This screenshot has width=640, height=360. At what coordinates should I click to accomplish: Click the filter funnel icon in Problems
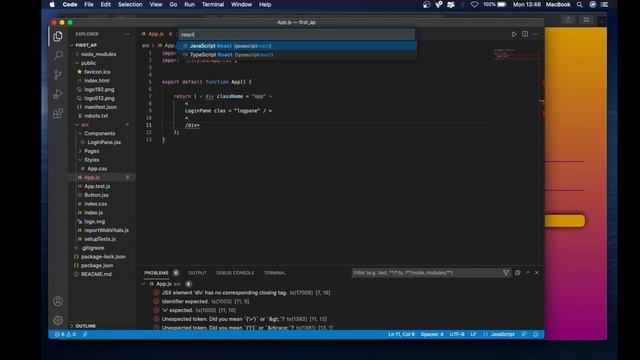[506, 273]
